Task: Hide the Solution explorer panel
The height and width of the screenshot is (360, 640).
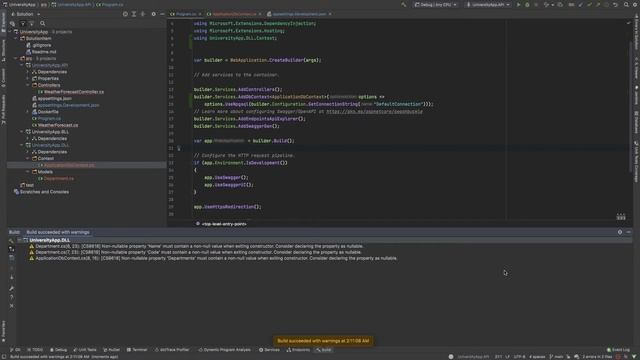Action: 162,14
